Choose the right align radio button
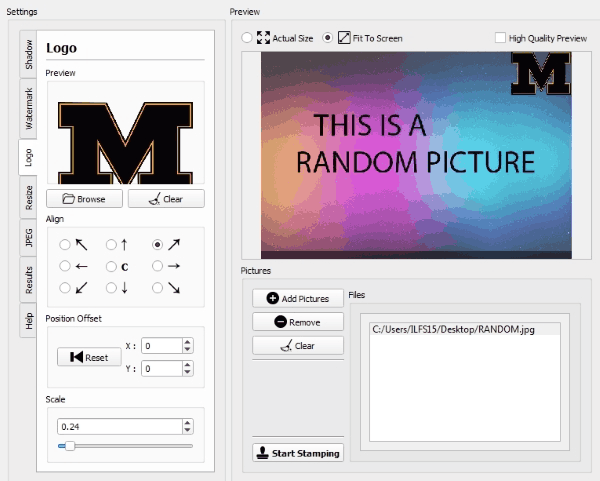 click(157, 266)
